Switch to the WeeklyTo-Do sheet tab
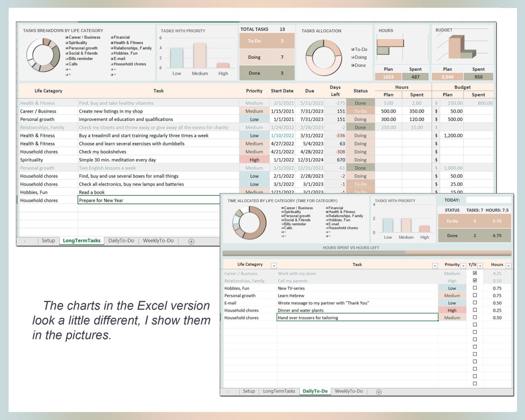This screenshot has width=525, height=420. (x=158, y=241)
